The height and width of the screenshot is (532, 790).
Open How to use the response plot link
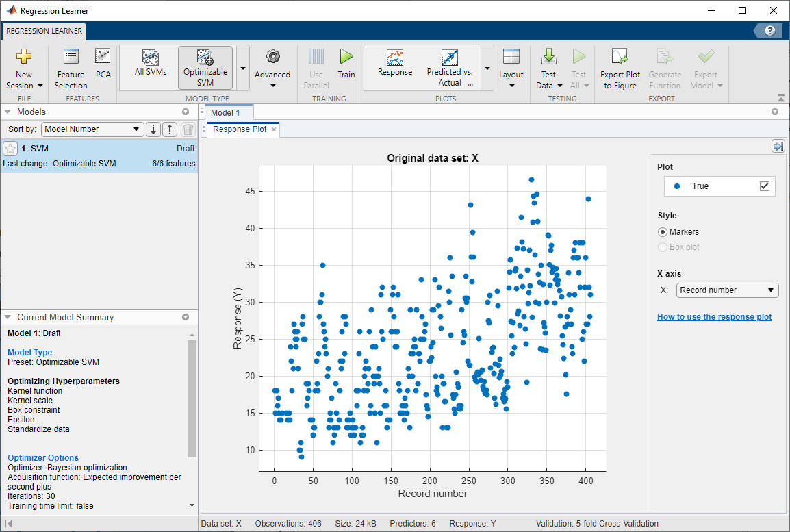(714, 317)
